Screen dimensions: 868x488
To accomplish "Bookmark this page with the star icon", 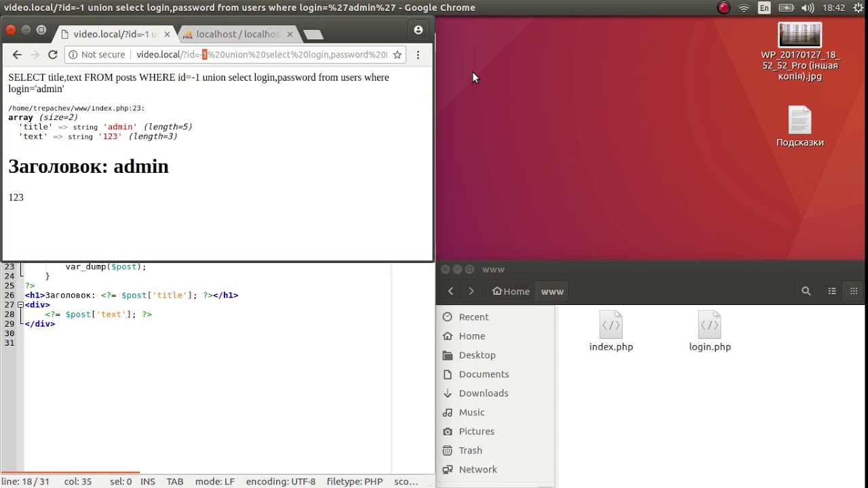I will click(397, 55).
